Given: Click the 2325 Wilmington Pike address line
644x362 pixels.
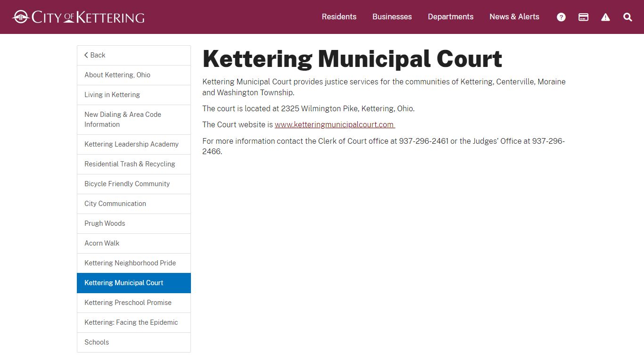Looking at the screenshot, I should click(308, 108).
